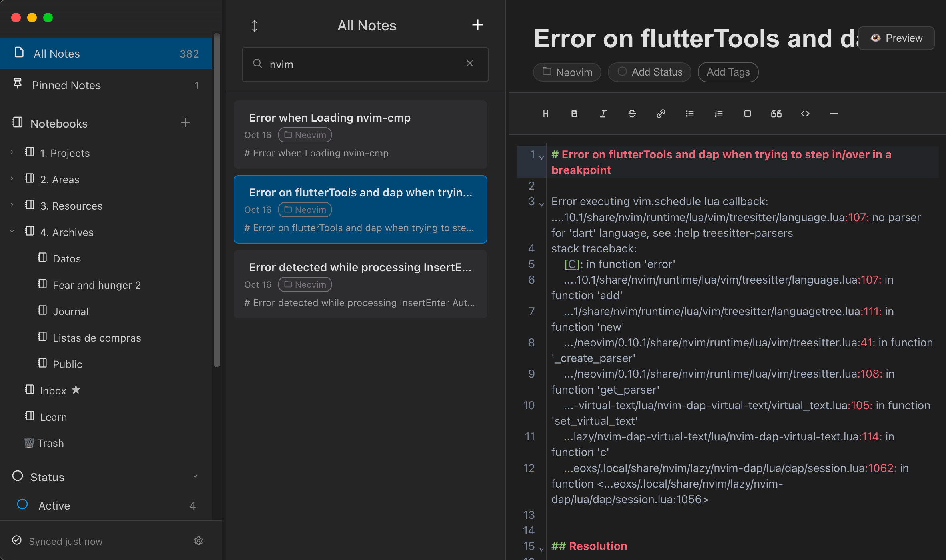Fold the paragraph on editor line 3

[541, 204]
